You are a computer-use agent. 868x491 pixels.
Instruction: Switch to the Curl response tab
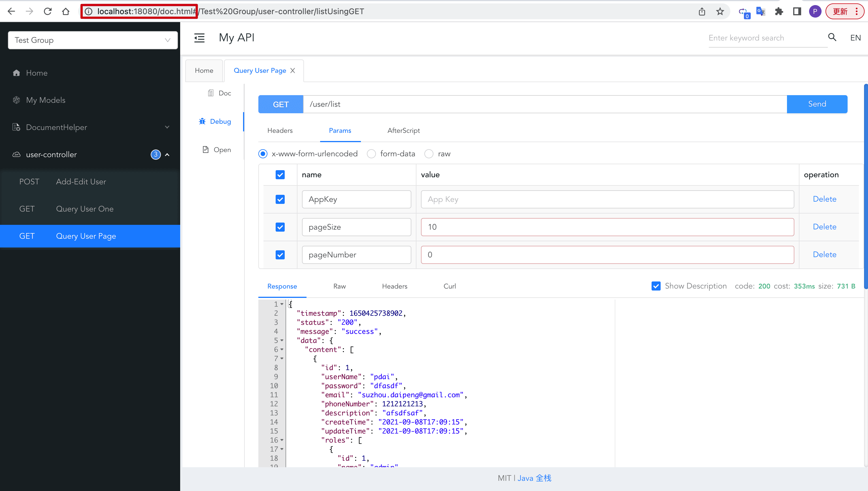point(449,286)
